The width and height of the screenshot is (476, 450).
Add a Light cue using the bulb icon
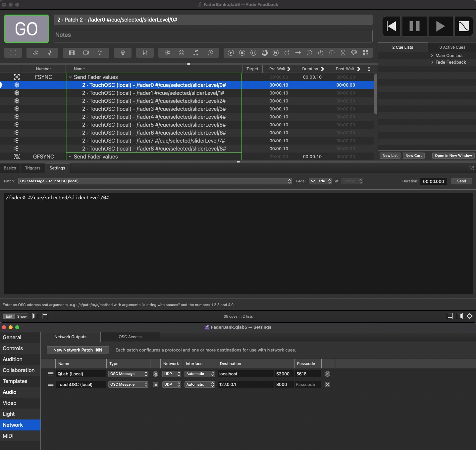[123, 53]
